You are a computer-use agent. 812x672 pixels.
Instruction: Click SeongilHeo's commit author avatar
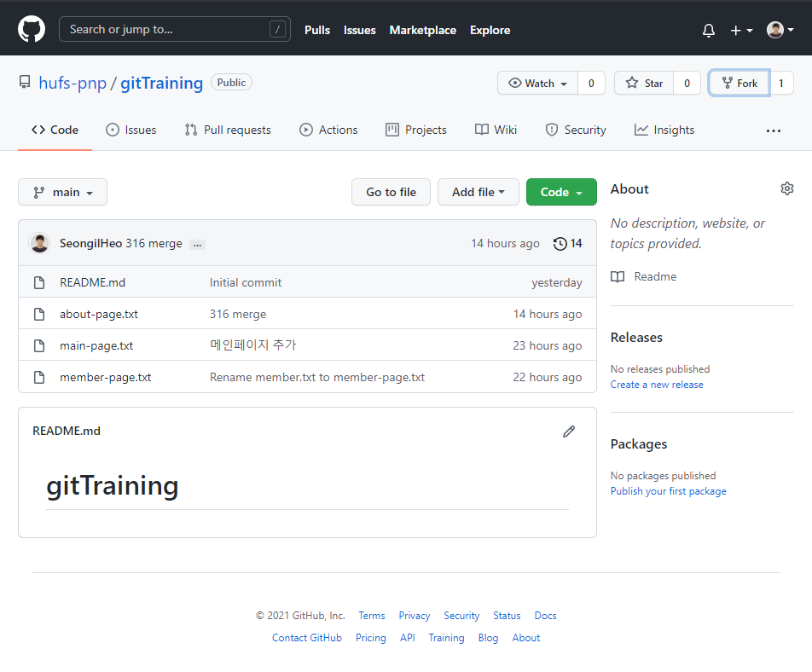click(x=39, y=243)
